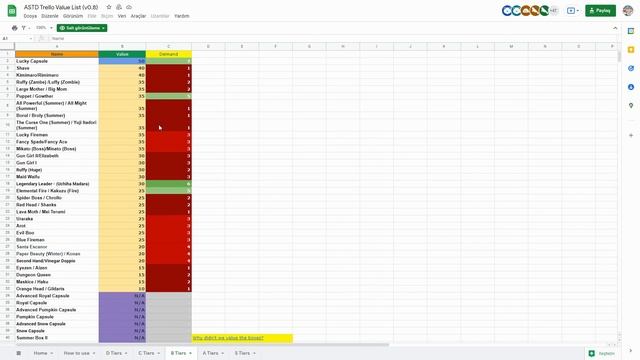The height and width of the screenshot is (360, 640).
Task: Select the green Value header cell
Action: point(122,54)
